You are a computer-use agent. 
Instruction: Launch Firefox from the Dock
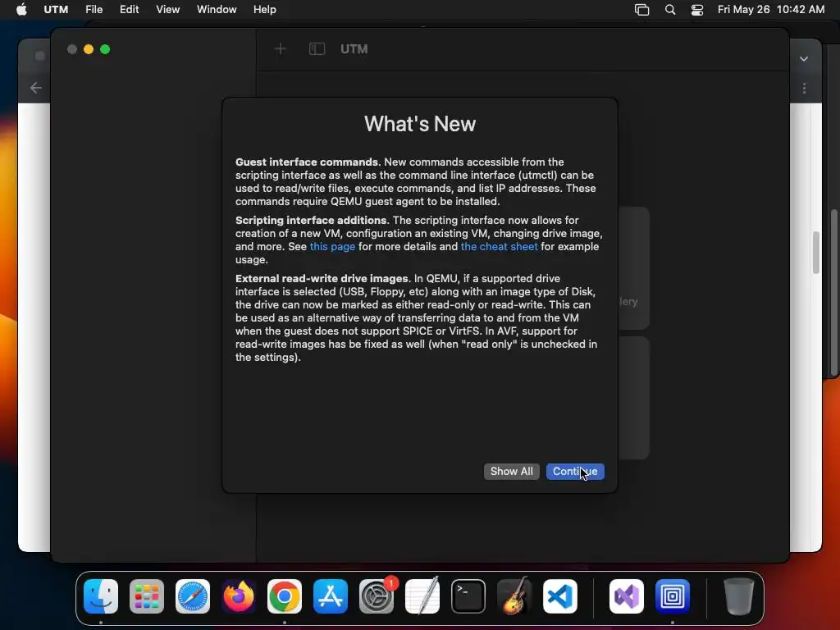[x=239, y=596]
